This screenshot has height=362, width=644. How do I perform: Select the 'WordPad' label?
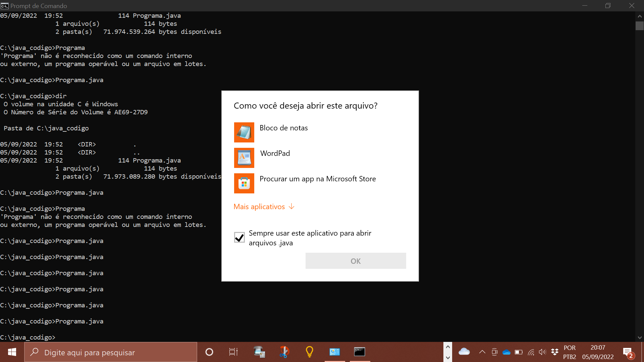(275, 153)
